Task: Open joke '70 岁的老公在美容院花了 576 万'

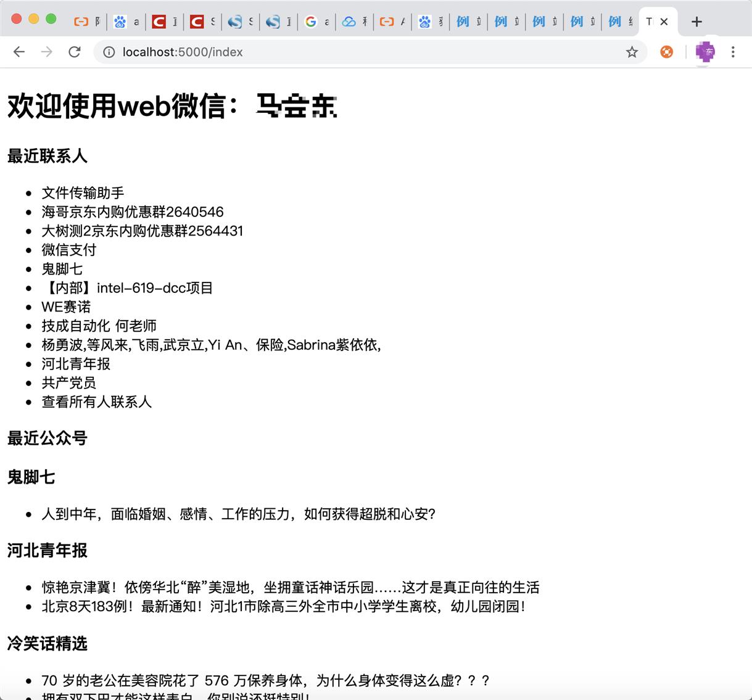Action: pos(266,681)
